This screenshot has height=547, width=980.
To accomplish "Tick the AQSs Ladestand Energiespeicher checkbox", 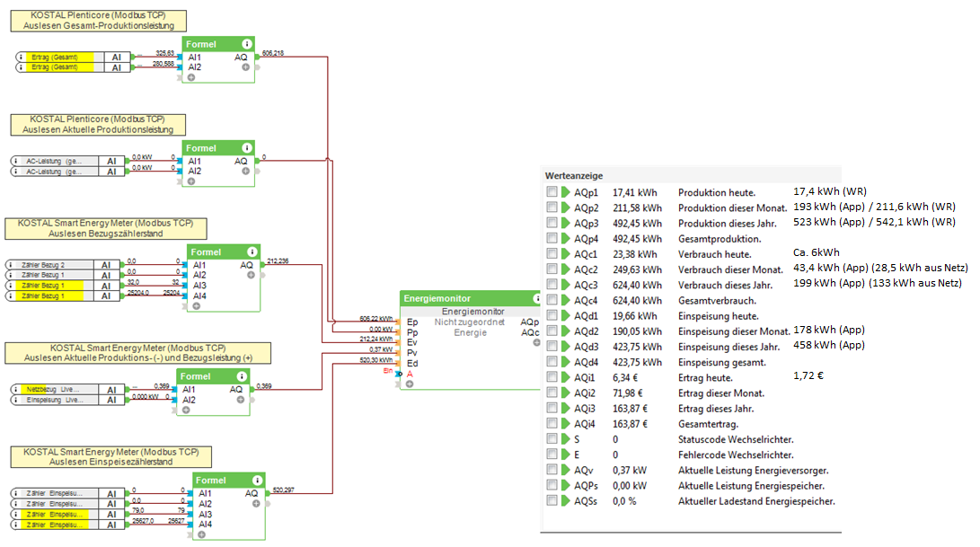I will click(552, 501).
